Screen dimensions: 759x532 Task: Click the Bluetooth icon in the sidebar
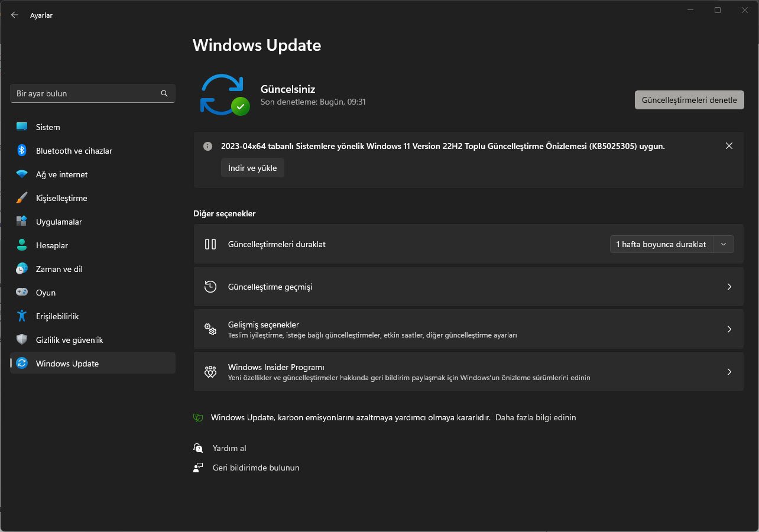pos(22,151)
